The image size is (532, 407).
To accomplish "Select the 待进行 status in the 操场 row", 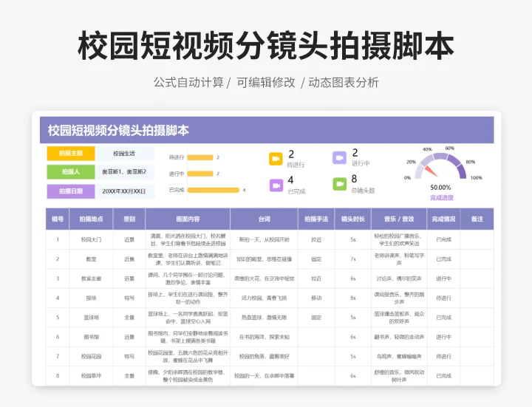I will click(443, 298).
